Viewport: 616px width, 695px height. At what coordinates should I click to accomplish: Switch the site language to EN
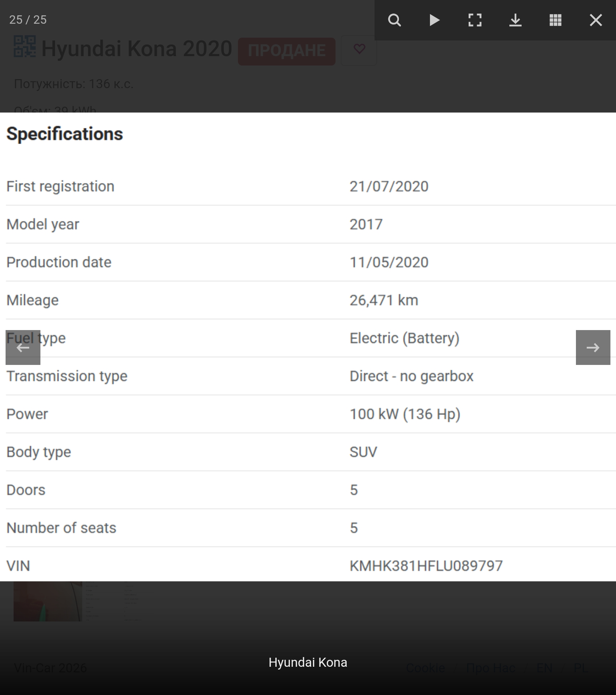[x=545, y=668]
